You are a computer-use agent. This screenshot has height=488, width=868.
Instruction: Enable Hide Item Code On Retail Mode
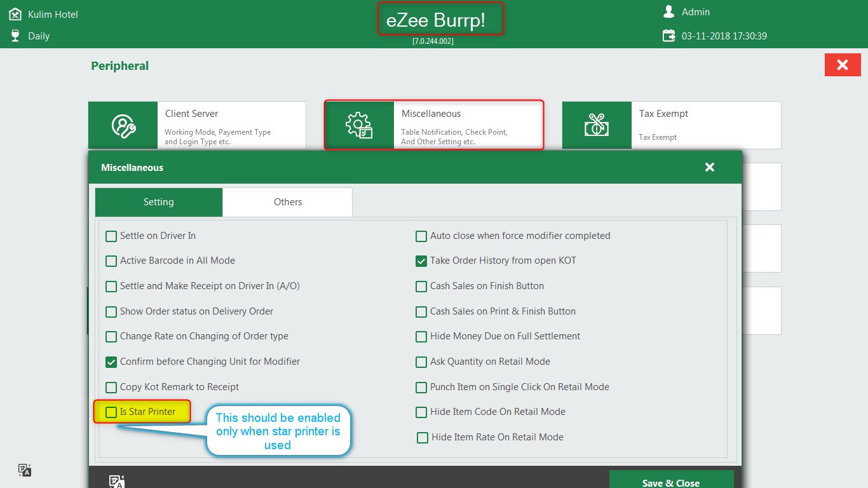421,412
